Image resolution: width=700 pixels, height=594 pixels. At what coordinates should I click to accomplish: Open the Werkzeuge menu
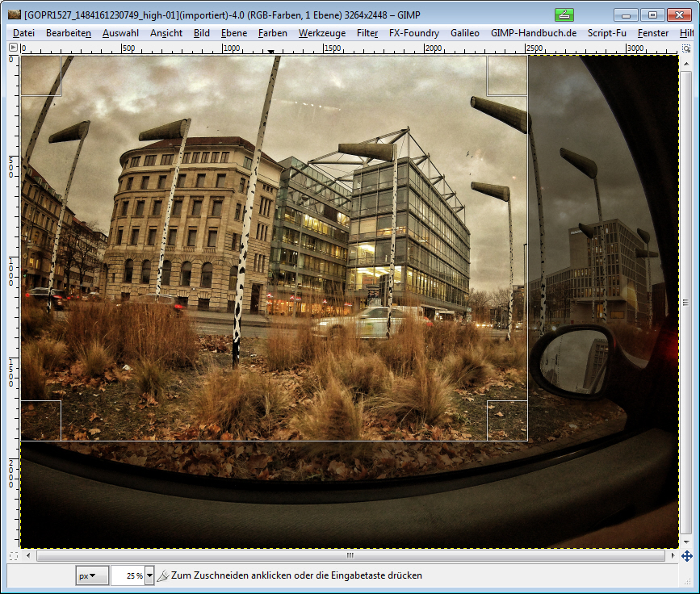click(321, 33)
